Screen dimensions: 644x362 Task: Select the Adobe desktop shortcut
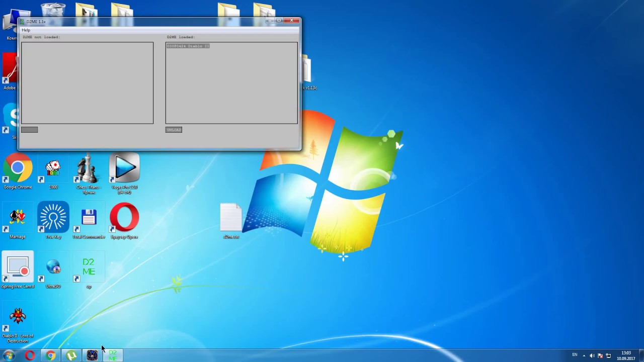[x=9, y=72]
